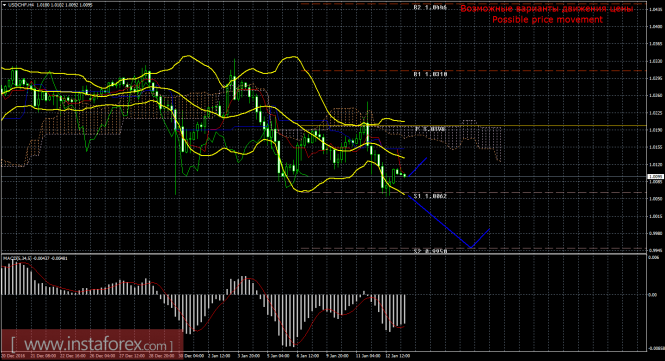Select the long blue downward forecast line
The width and height of the screenshot is (665, 361).
pyautogui.click(x=439, y=221)
